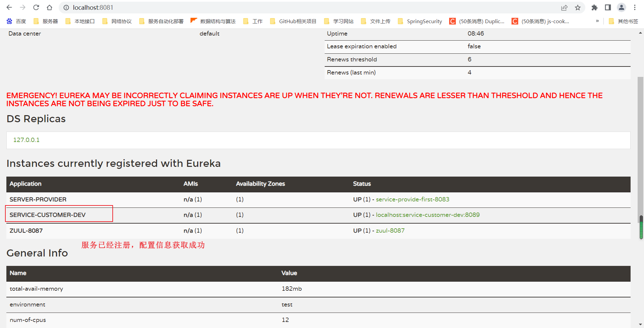Bookmark this page with star icon
Viewport: 644px width, 328px height.
[578, 7]
